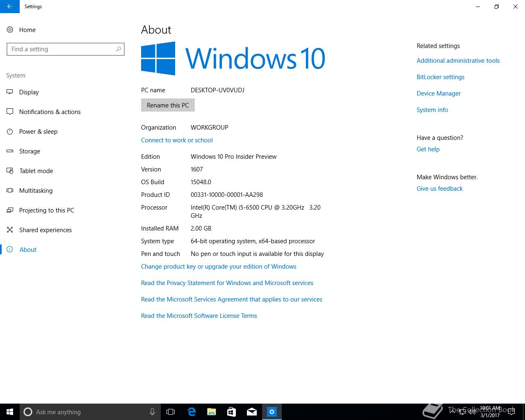This screenshot has height=420, width=525.
Task: Click the No pen or touch input text
Action: [x=257, y=254]
